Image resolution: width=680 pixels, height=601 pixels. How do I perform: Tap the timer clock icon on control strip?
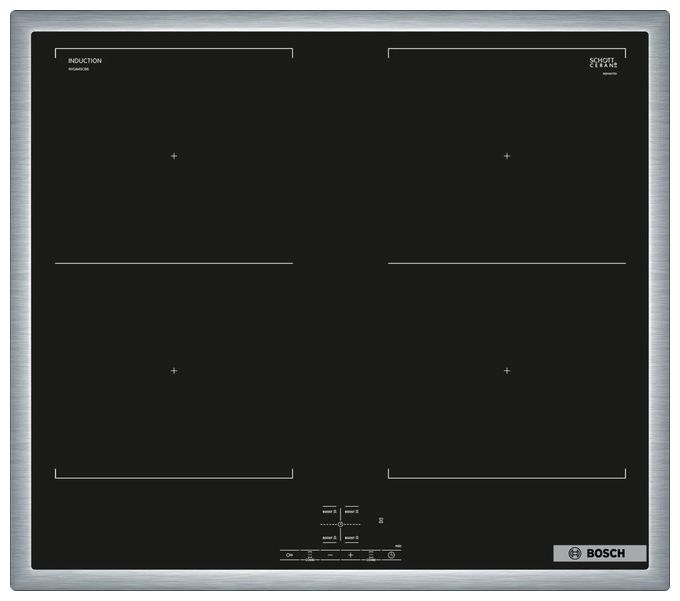[391, 555]
